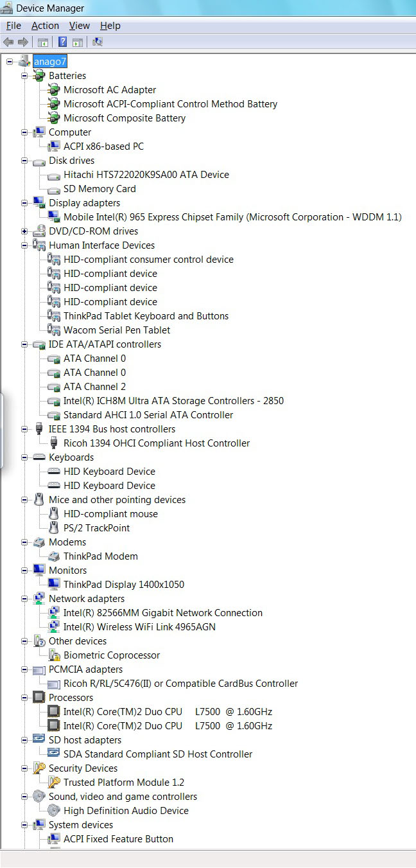Click the Sound, video and game controllers icon
The image size is (416, 868).
pyautogui.click(x=39, y=797)
